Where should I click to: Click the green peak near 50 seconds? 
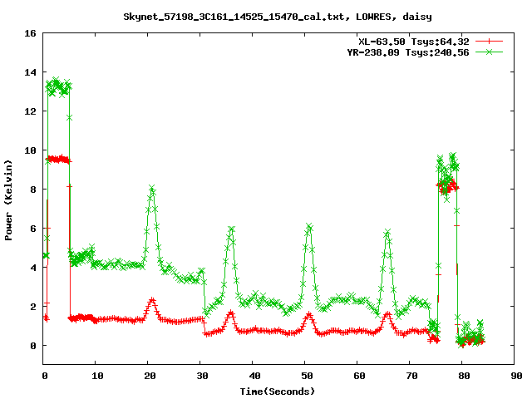coord(308,226)
